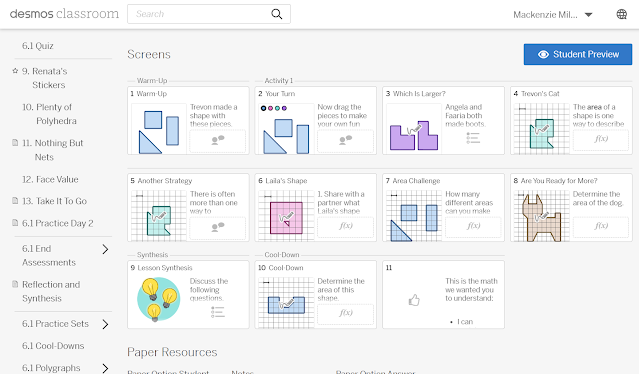Click star icon beside Renata's Stickers
The height and width of the screenshot is (374, 639).
15,71
